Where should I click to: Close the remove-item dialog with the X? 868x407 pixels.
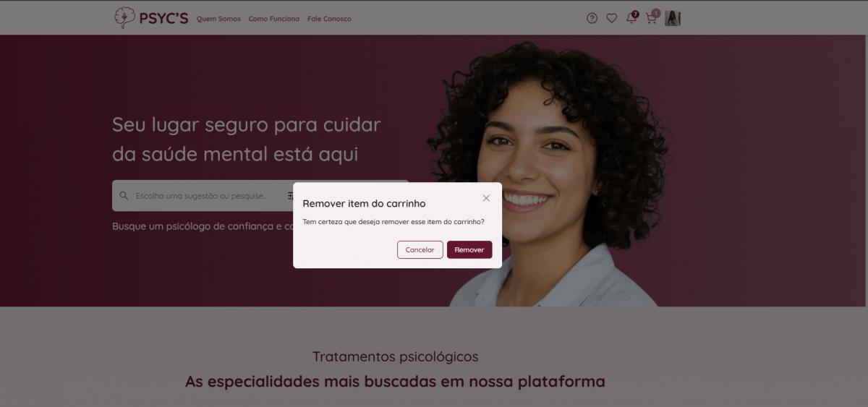pyautogui.click(x=486, y=198)
